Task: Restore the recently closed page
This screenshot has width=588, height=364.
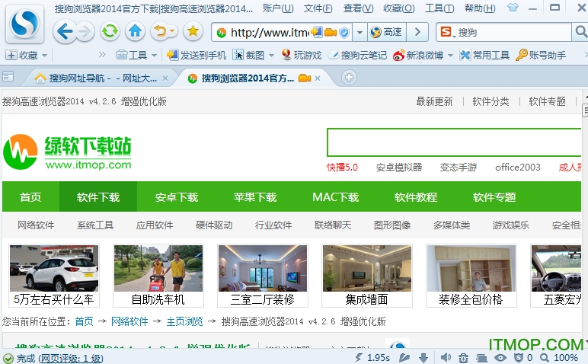Action: click(x=160, y=31)
